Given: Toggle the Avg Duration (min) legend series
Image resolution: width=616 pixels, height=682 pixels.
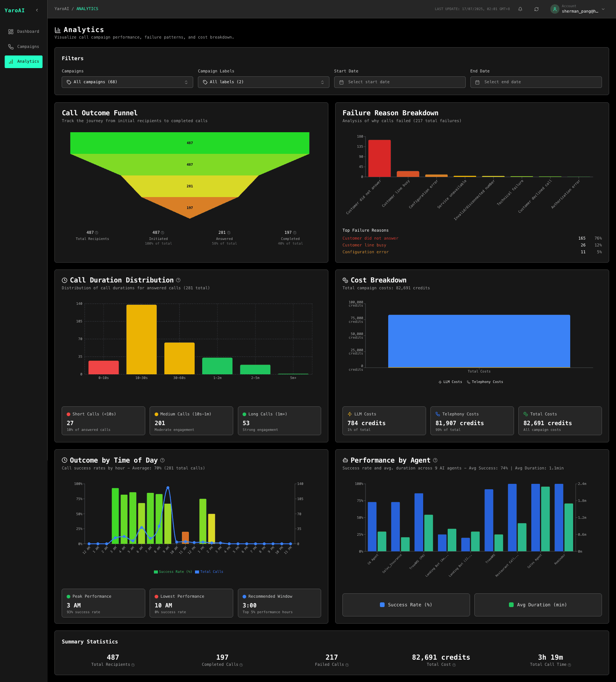Looking at the screenshot, I should [538, 605].
